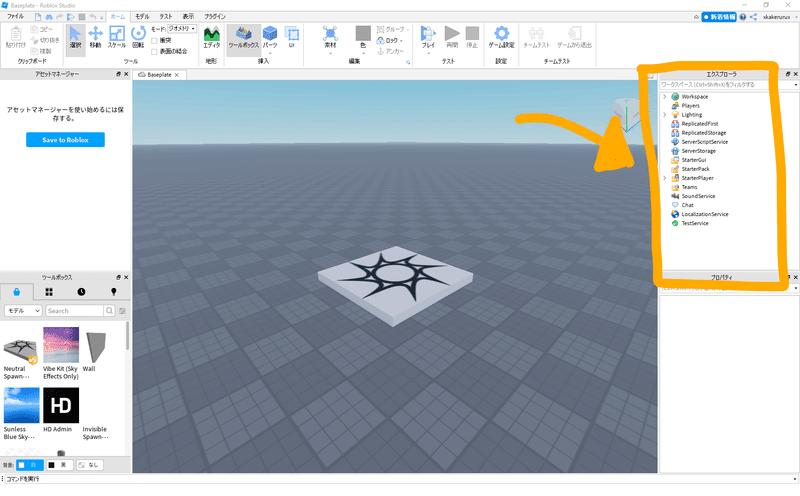
Task: Switch to the モデル ribbon tab
Action: (x=142, y=17)
